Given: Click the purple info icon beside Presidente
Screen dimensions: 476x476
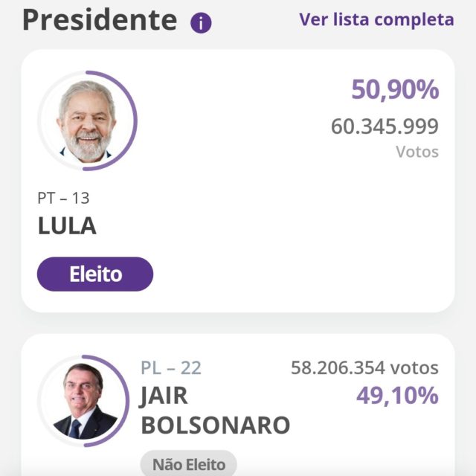Looking at the screenshot, I should click(201, 23).
